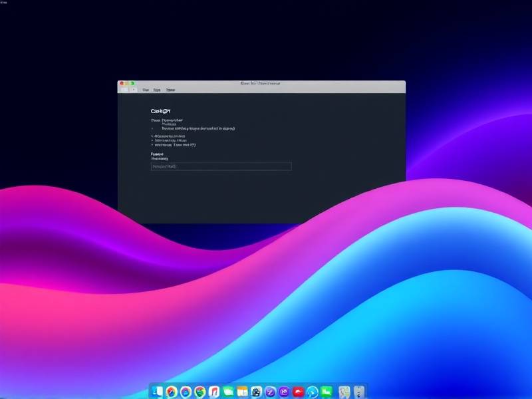Open the Music app in the dock

[x=214, y=392]
